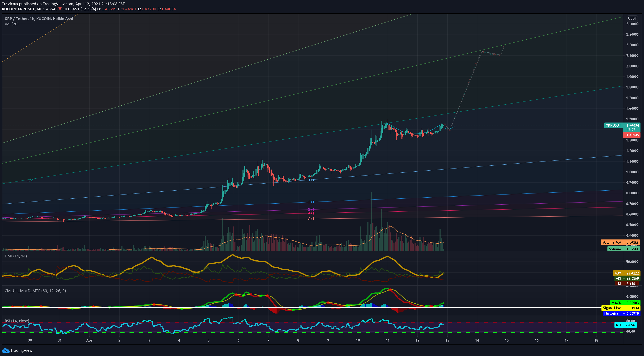Image resolution: width=644 pixels, height=356 pixels.
Task: Select the XRP / Tether chart title legend
Action: pos(39,19)
